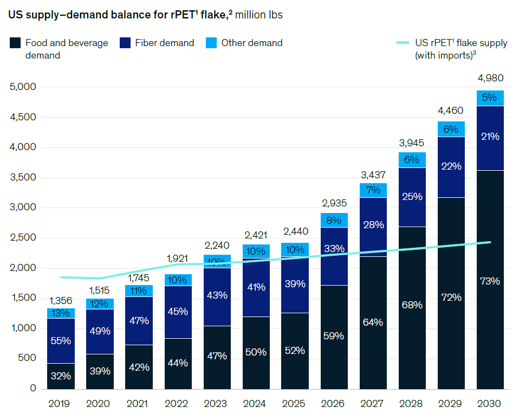Click the 2030 x-axis label
Screen dimensions: 532x420
tap(489, 404)
